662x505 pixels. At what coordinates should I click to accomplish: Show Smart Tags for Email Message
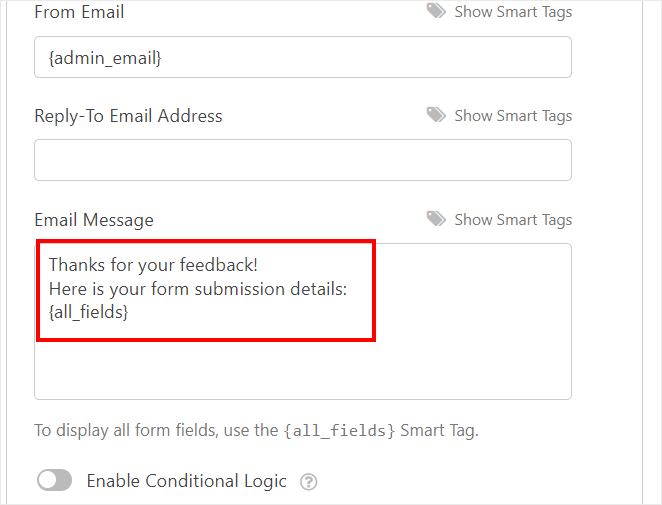[x=513, y=220]
